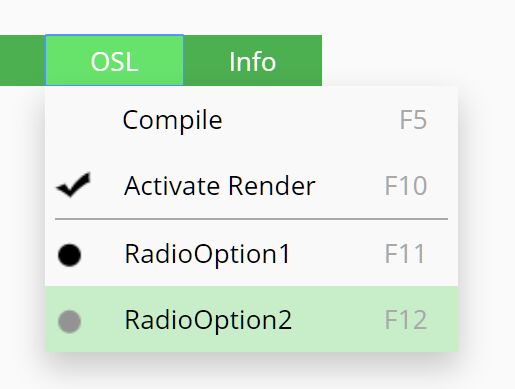Uncheck the Activate Render checkmark icon
The image size is (515, 389).
click(x=74, y=185)
